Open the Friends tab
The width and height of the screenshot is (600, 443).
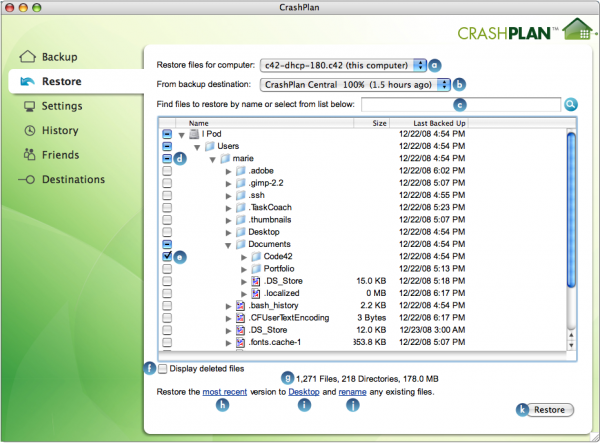[x=60, y=155]
